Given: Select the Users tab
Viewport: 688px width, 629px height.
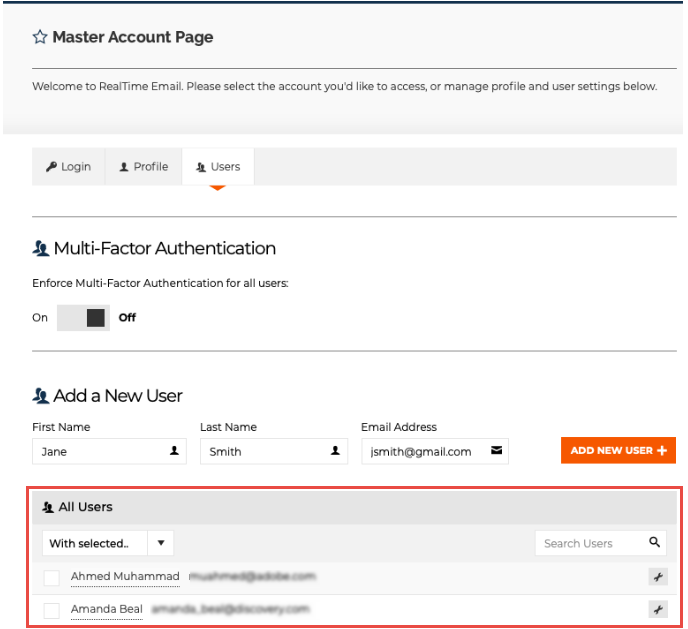Looking at the screenshot, I should (218, 167).
